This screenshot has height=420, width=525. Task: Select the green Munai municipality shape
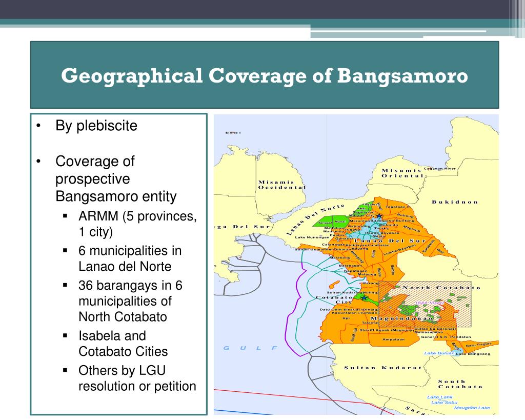pyautogui.click(x=340, y=221)
